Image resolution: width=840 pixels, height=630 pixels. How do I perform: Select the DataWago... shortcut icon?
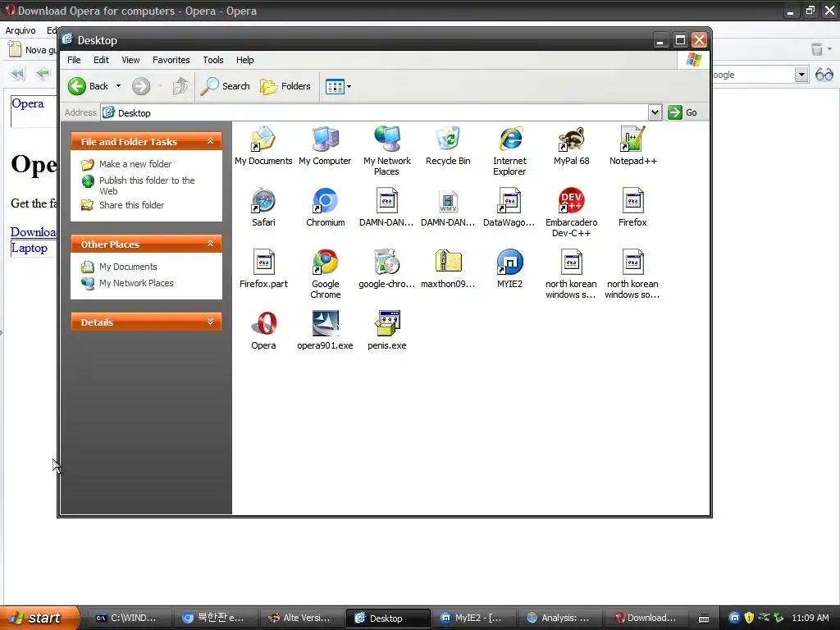[x=509, y=207]
